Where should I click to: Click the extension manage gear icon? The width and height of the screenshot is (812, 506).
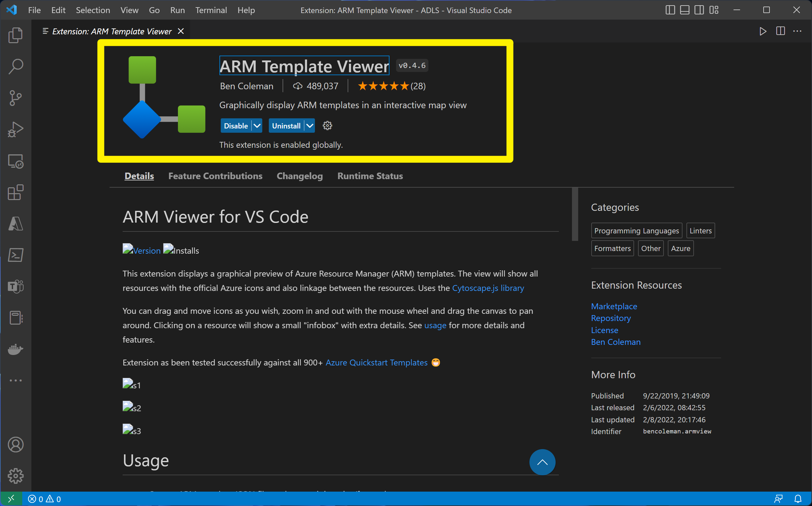(x=327, y=126)
